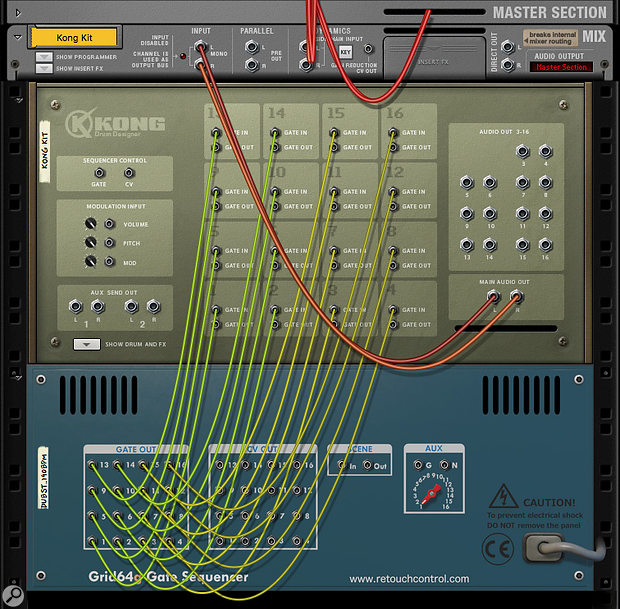Click Aux Send Out 1 L jack
The image size is (620, 609).
point(76,306)
